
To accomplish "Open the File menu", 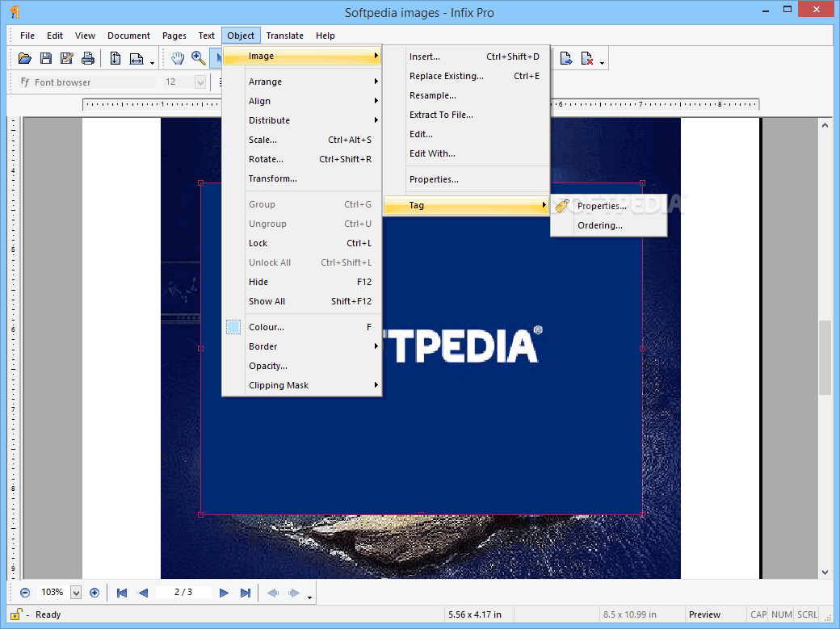I will (x=27, y=36).
